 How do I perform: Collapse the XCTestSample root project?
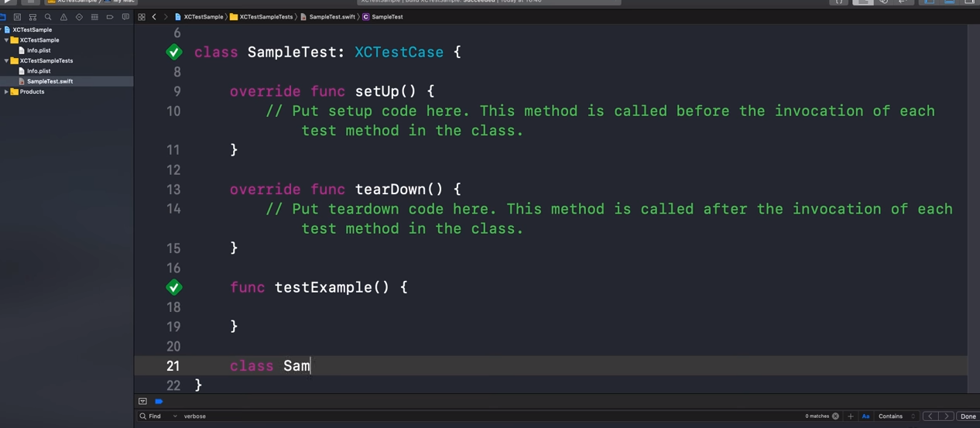click(2, 29)
